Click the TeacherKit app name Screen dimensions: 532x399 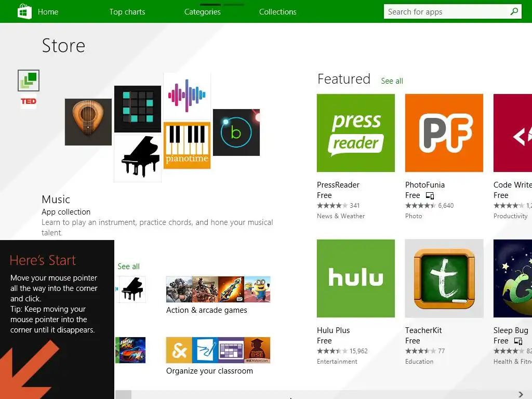(x=423, y=330)
